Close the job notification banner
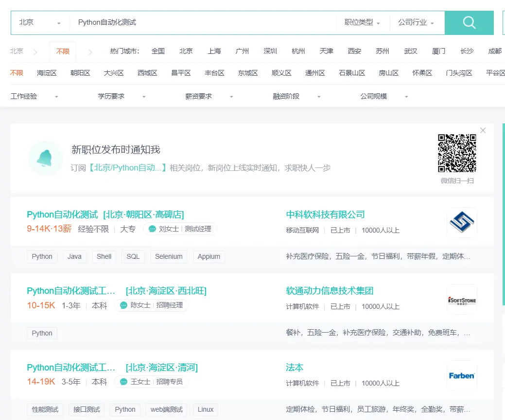 (483, 130)
